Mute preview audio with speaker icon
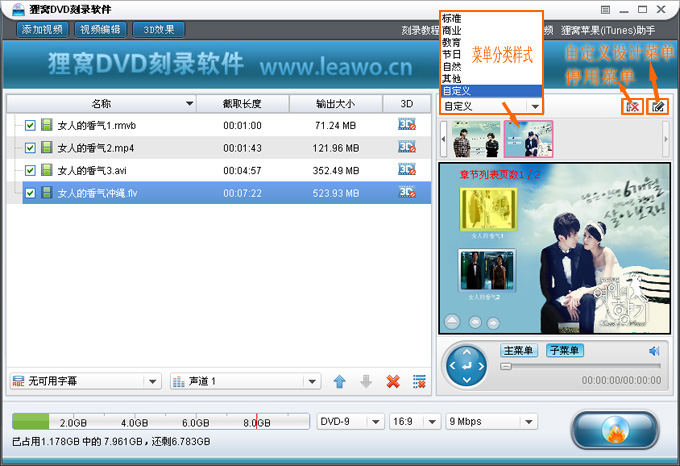The height and width of the screenshot is (466, 680). point(654,351)
